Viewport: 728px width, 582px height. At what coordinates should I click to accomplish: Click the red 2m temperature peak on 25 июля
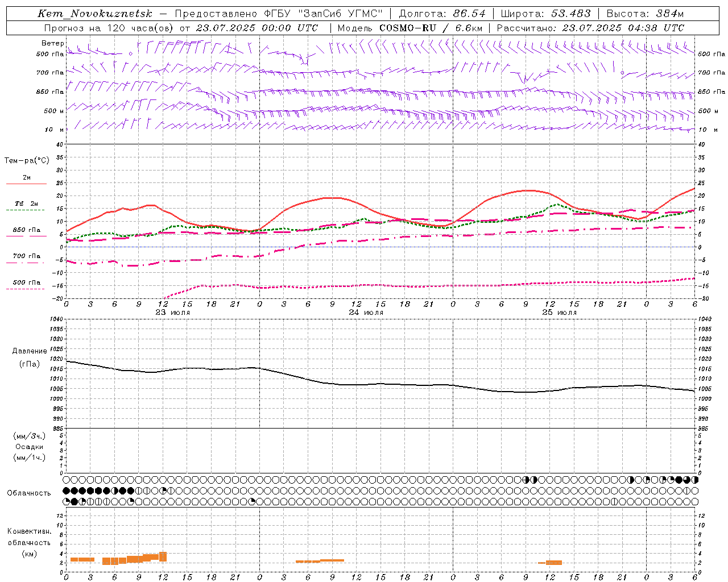pyautogui.click(x=528, y=190)
